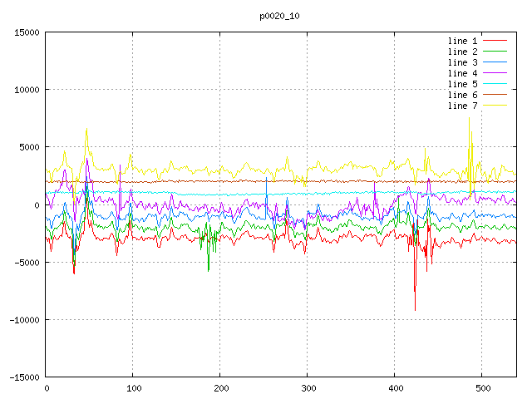This screenshot has height=399, width=532.
Task: Toggle the line 5 legend entry text
Action: (x=462, y=84)
